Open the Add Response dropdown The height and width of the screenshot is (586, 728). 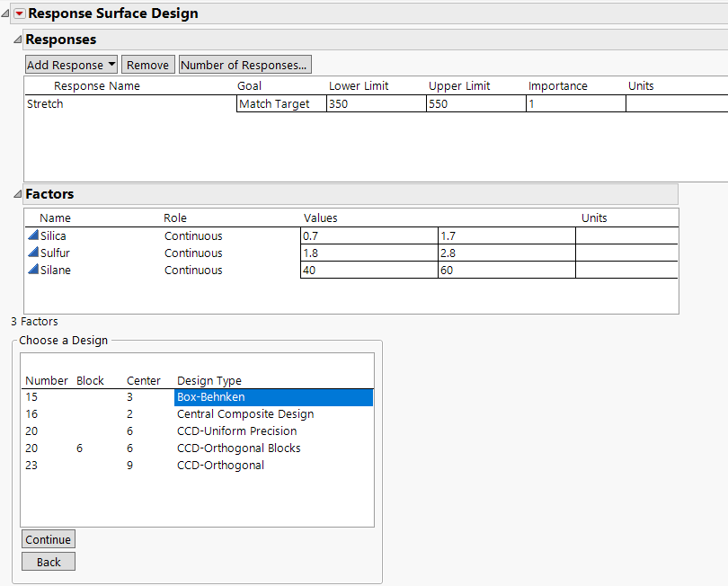pyautogui.click(x=71, y=64)
